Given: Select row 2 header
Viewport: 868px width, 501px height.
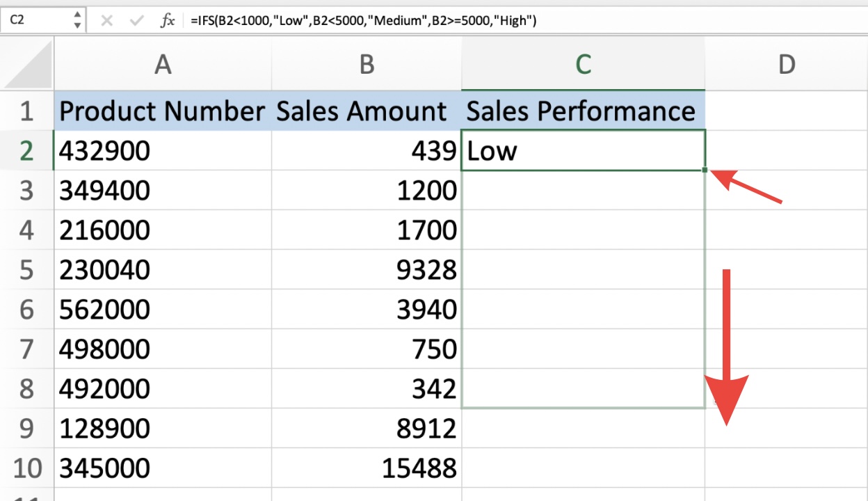Looking at the screenshot, I should [27, 150].
